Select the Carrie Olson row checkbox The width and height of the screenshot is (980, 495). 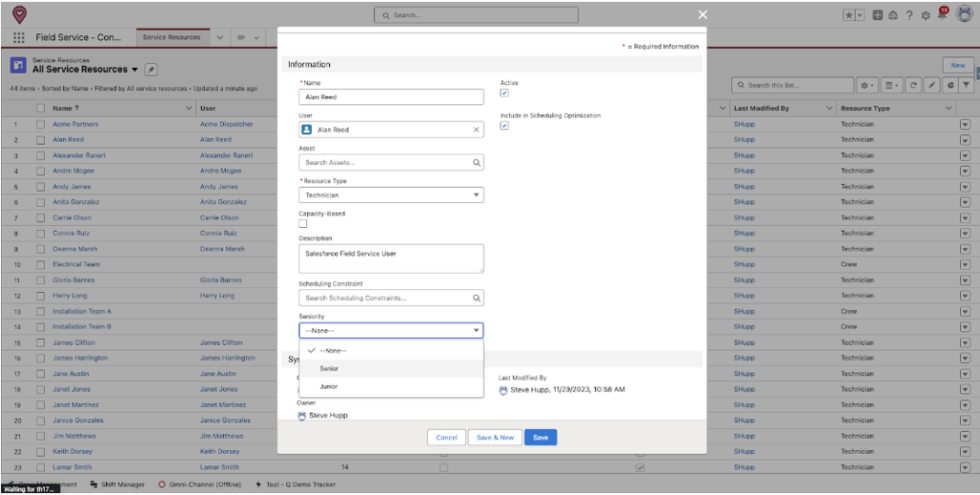coord(40,217)
